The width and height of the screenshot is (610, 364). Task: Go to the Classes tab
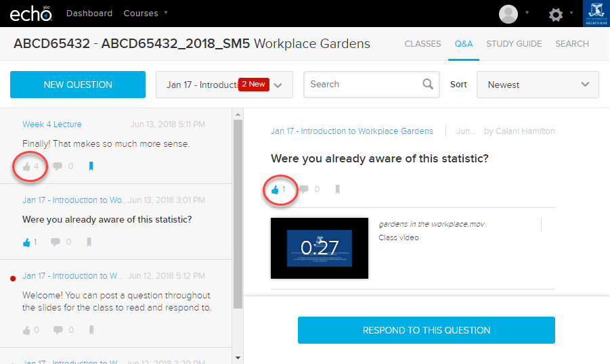422,44
